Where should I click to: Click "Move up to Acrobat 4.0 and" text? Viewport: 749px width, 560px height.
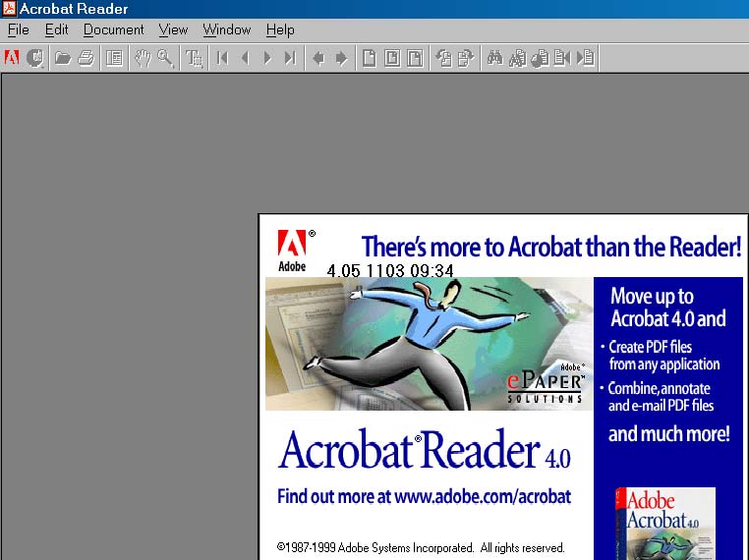pyautogui.click(x=667, y=308)
